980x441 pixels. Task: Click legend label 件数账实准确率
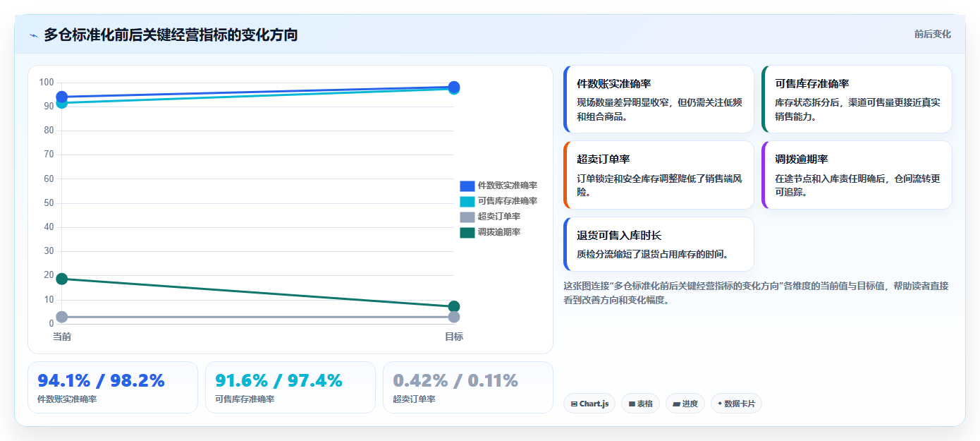click(508, 186)
